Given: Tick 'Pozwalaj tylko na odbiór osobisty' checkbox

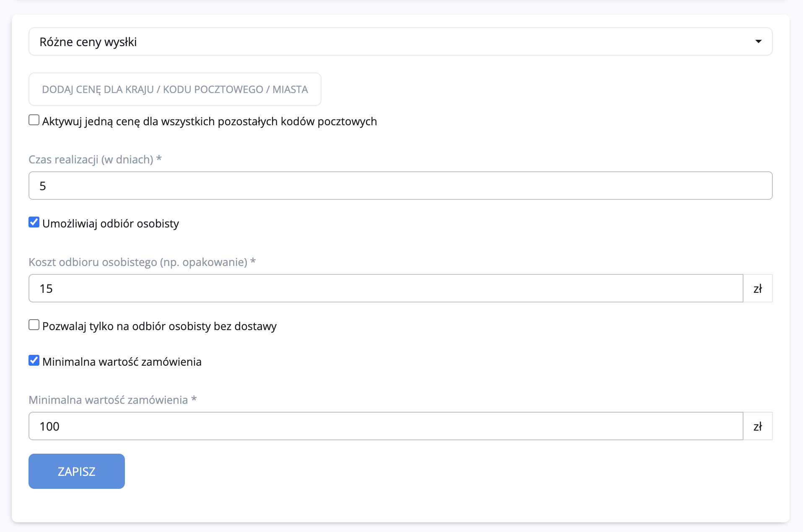Looking at the screenshot, I should [x=34, y=325].
